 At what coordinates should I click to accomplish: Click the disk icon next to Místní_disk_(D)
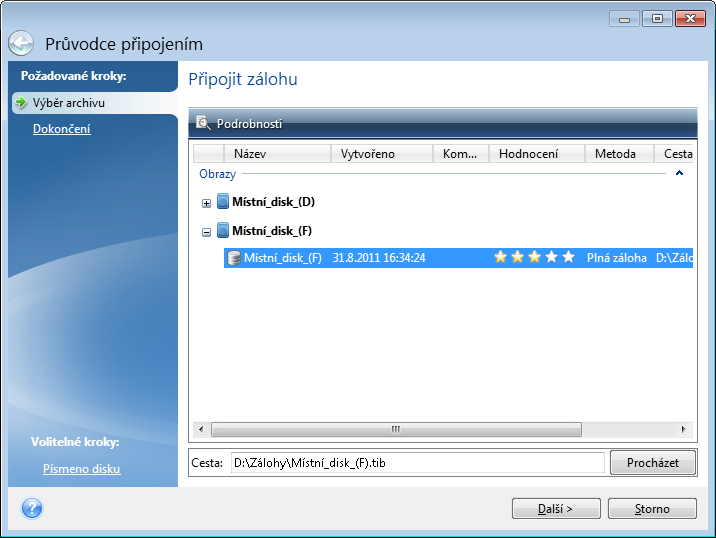223,201
